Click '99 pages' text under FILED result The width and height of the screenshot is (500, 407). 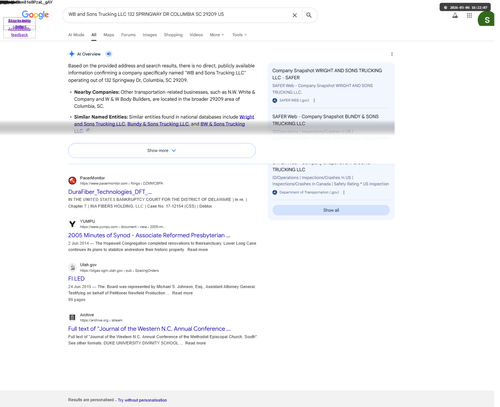pyautogui.click(x=77, y=300)
